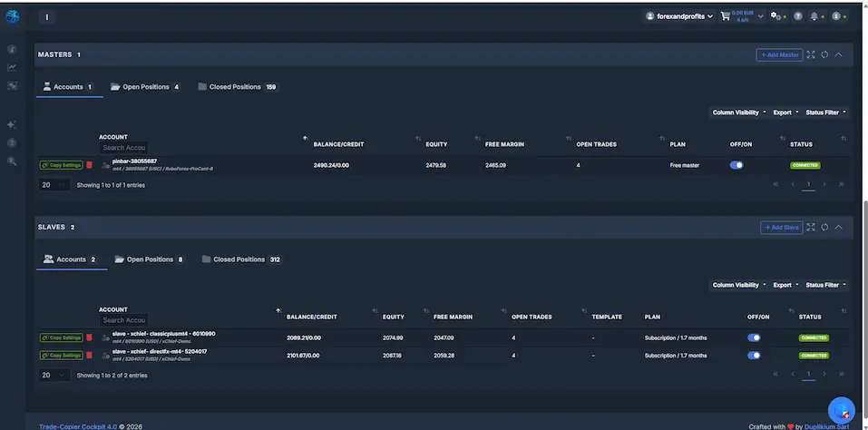Click the Add Master button
This screenshot has height=430, width=868.
click(779, 54)
